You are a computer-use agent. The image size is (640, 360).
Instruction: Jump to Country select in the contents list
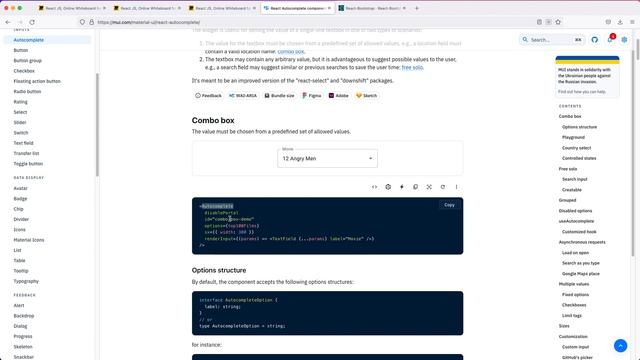[x=576, y=148]
